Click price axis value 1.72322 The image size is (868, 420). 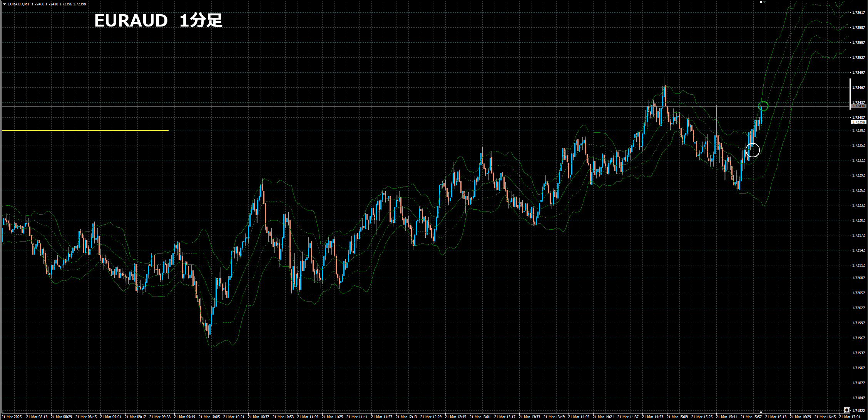point(858,160)
